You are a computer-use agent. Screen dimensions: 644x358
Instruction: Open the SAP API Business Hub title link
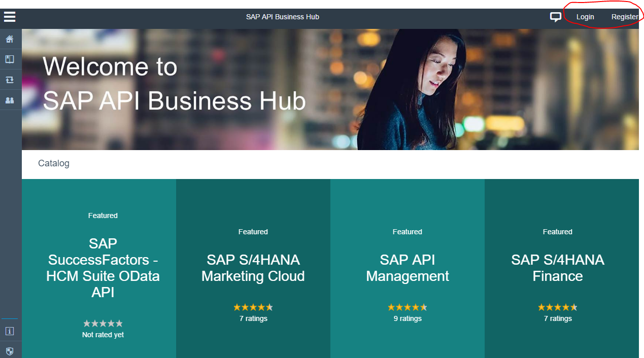pyautogui.click(x=282, y=17)
